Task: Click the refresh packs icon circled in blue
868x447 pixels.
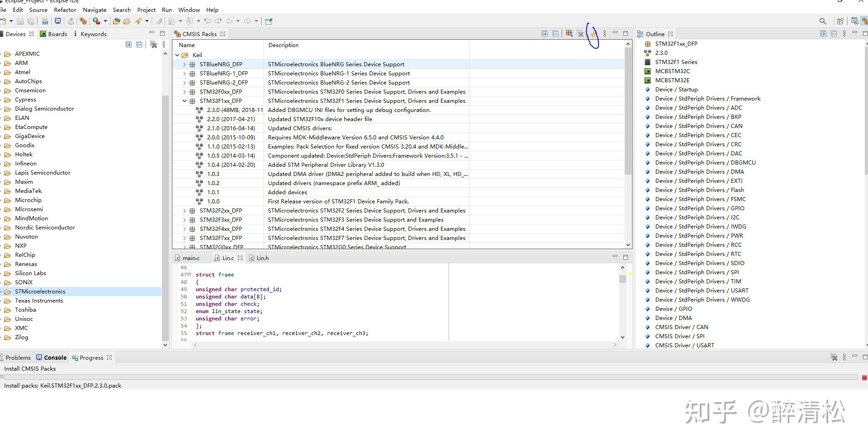Action: (x=593, y=34)
